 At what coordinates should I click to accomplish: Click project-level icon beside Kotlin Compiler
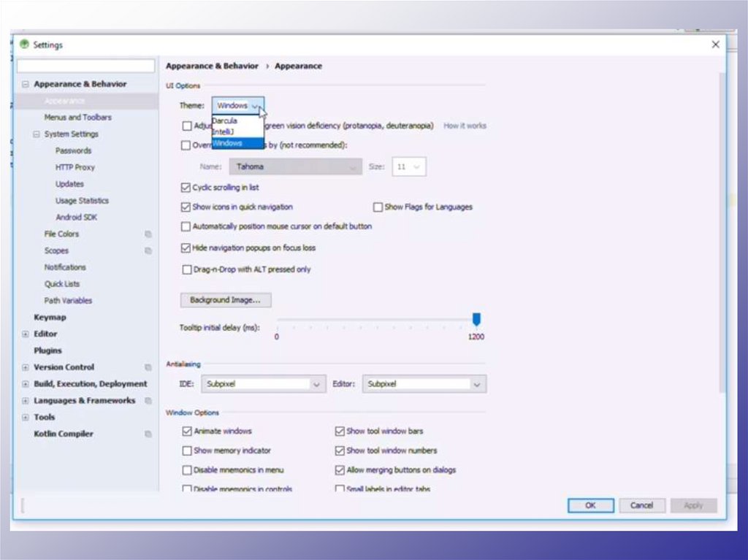(x=148, y=434)
